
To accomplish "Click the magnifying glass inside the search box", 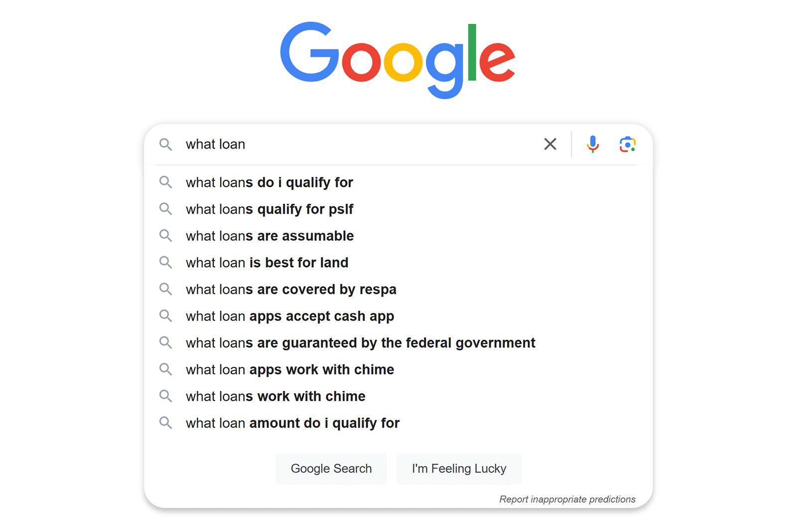I will (x=166, y=144).
